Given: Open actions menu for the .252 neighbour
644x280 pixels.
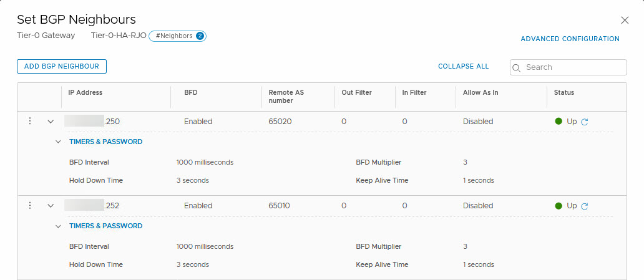Looking at the screenshot, I should pyautogui.click(x=29, y=206).
